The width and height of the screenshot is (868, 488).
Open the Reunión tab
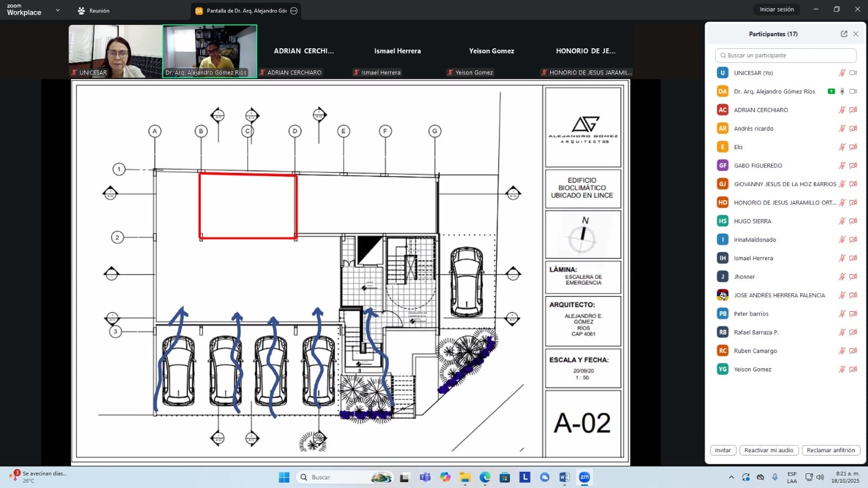pos(93,11)
